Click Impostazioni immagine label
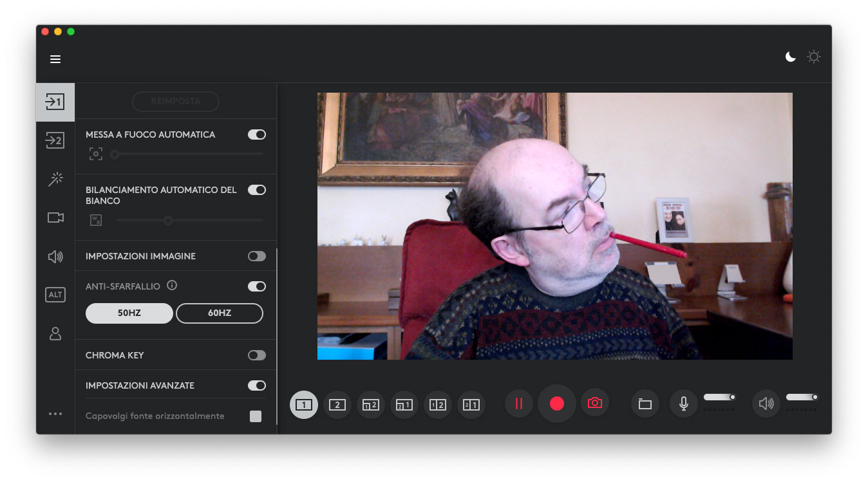The width and height of the screenshot is (868, 482). 140,256
